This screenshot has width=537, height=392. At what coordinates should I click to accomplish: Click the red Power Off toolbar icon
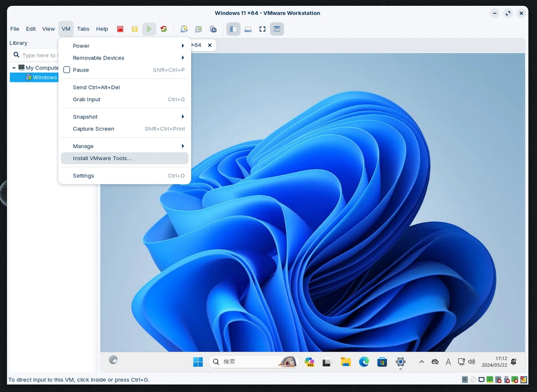[x=120, y=29]
